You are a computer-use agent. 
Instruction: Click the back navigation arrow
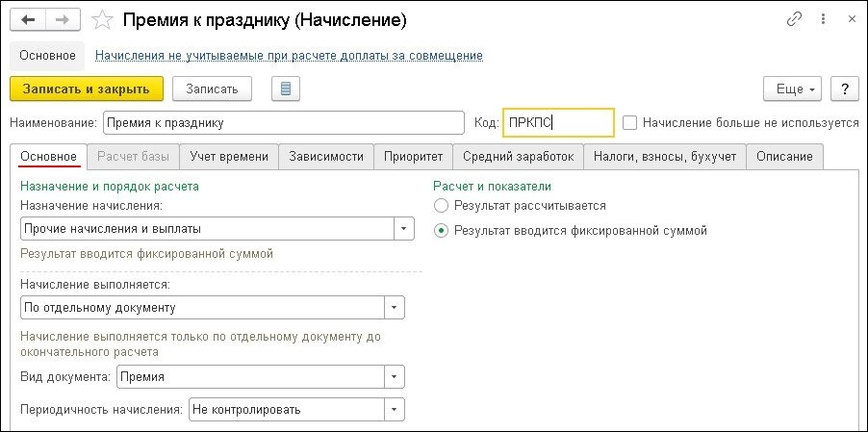(29, 19)
